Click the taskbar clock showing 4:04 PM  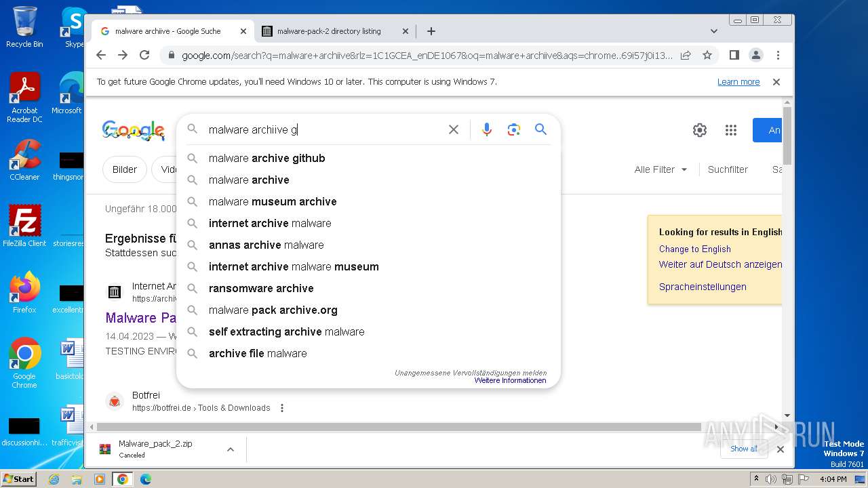point(833,479)
